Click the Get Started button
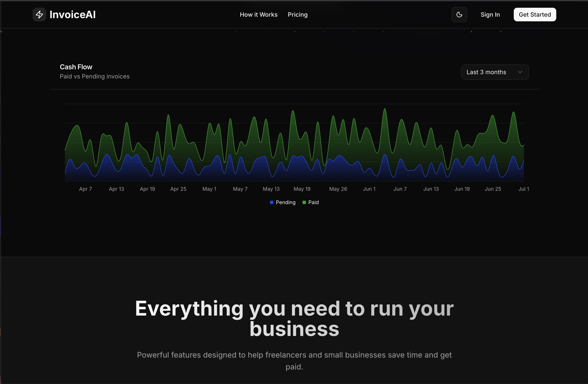 [x=535, y=15]
